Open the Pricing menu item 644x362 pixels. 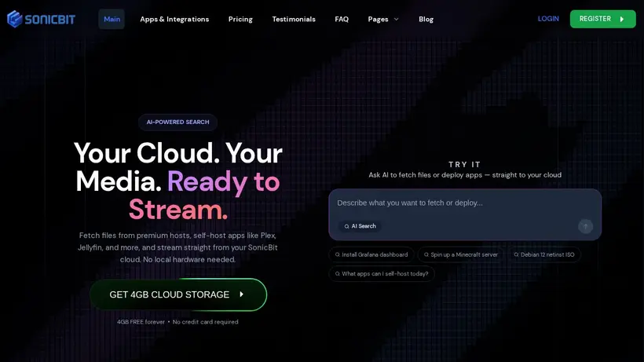click(x=240, y=20)
